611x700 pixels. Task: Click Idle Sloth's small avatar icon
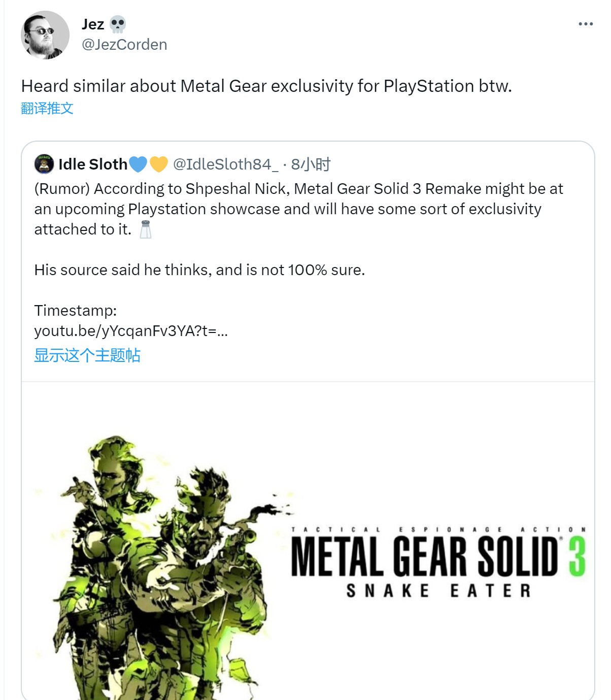pos(44,164)
